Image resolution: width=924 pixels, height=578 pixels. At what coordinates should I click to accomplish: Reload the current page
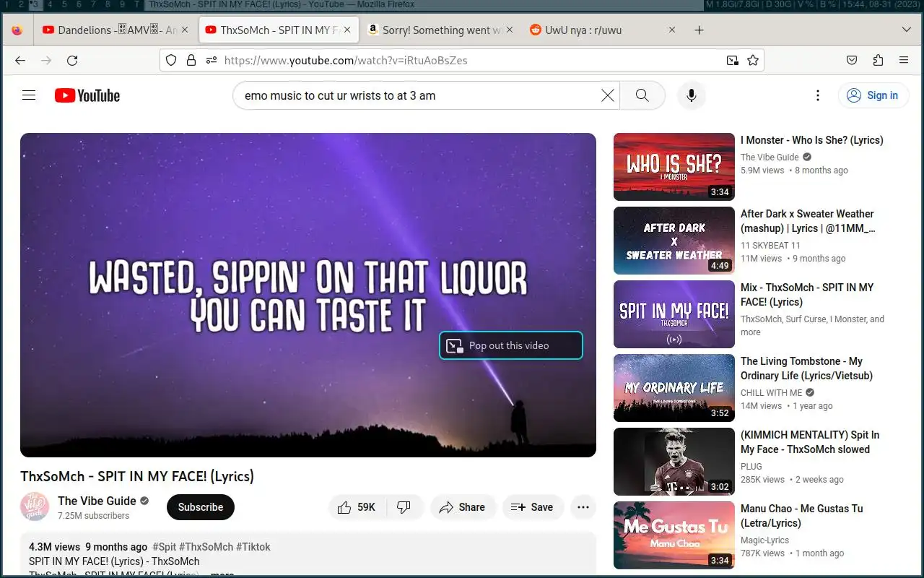72,61
